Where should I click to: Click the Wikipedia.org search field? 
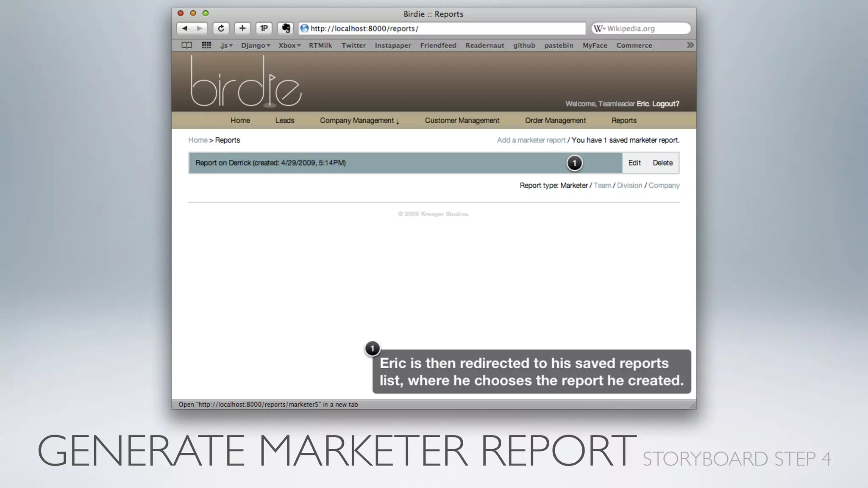click(x=641, y=28)
